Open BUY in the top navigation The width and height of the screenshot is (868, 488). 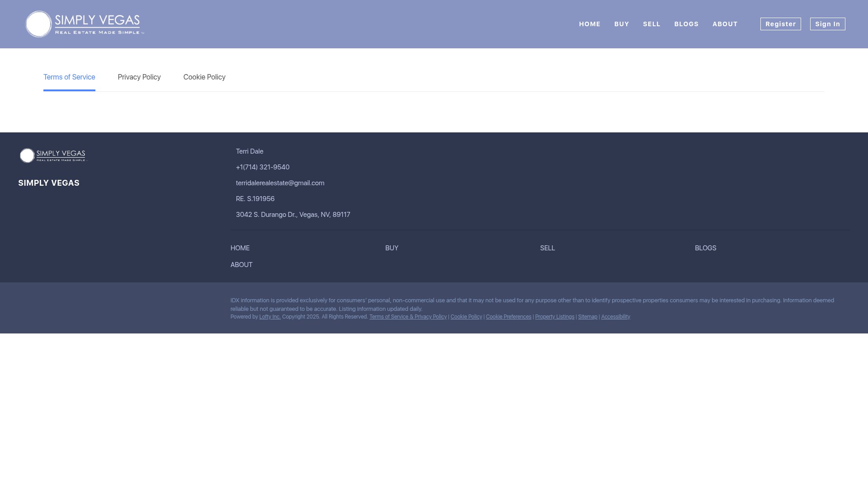(622, 24)
